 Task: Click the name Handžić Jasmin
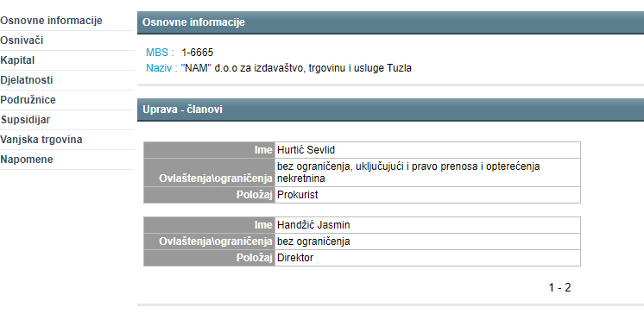(313, 225)
